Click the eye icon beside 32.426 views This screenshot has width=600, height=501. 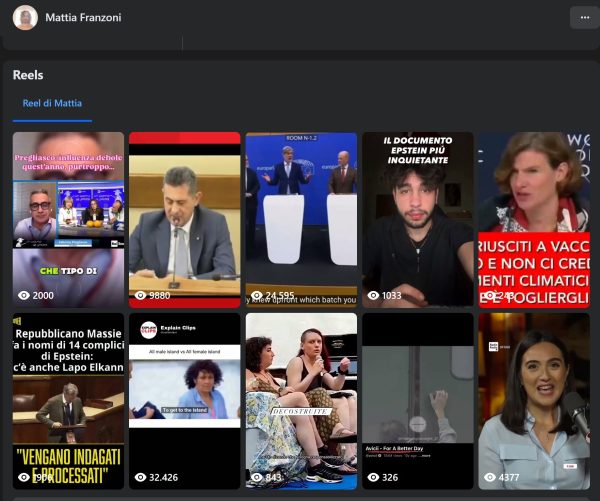coord(140,477)
